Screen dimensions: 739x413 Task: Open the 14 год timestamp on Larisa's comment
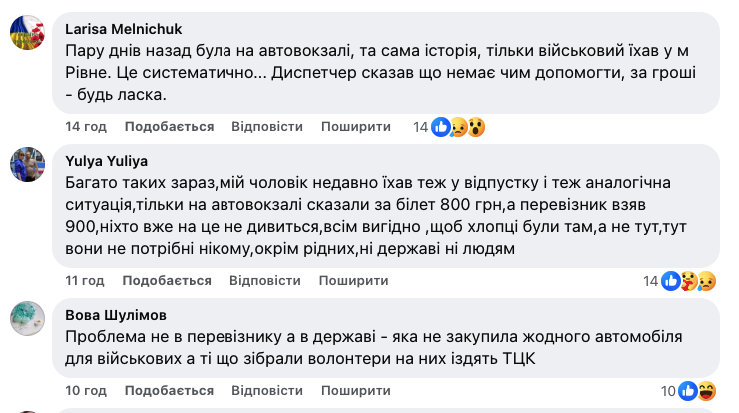click(86, 127)
